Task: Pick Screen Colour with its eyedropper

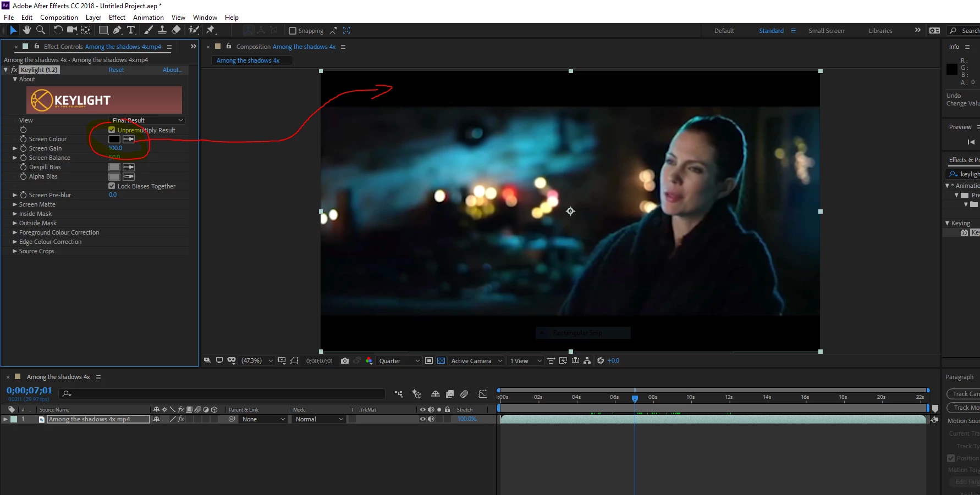Action: point(129,139)
